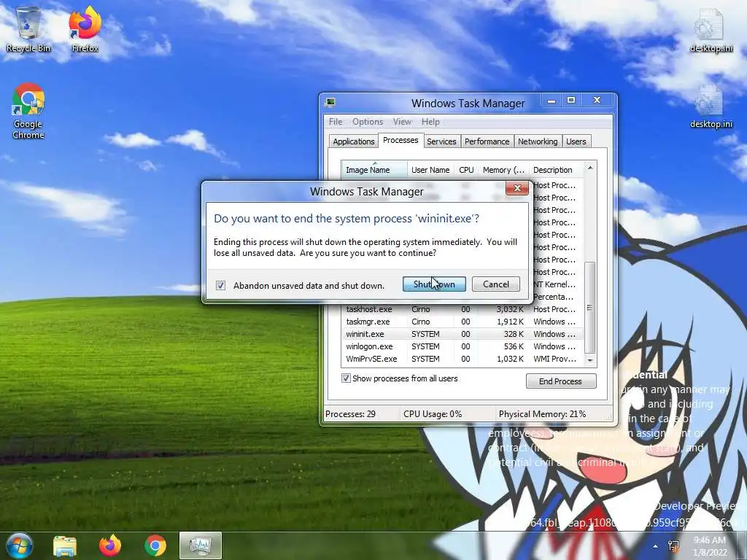The height and width of the screenshot is (560, 747).
Task: Sort by the Description column header
Action: tap(555, 170)
